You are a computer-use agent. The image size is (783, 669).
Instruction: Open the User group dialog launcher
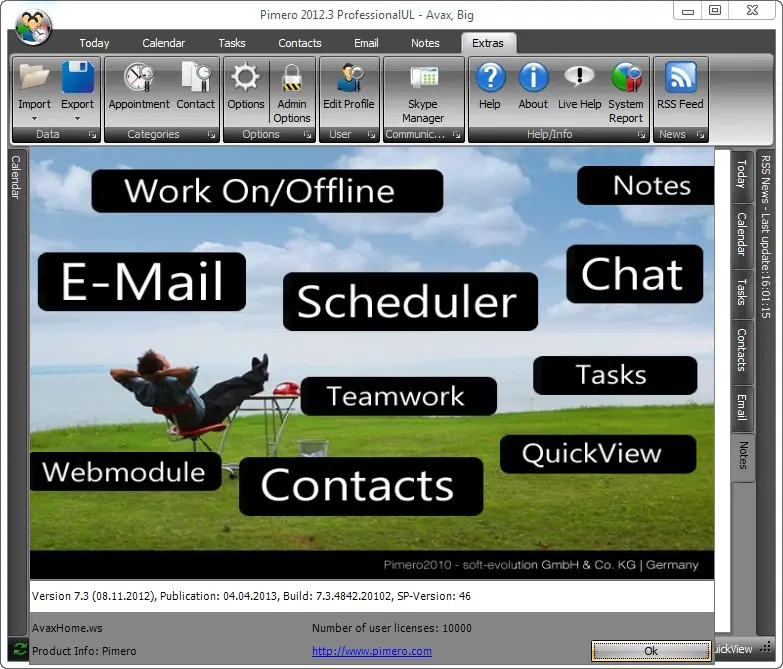(371, 135)
